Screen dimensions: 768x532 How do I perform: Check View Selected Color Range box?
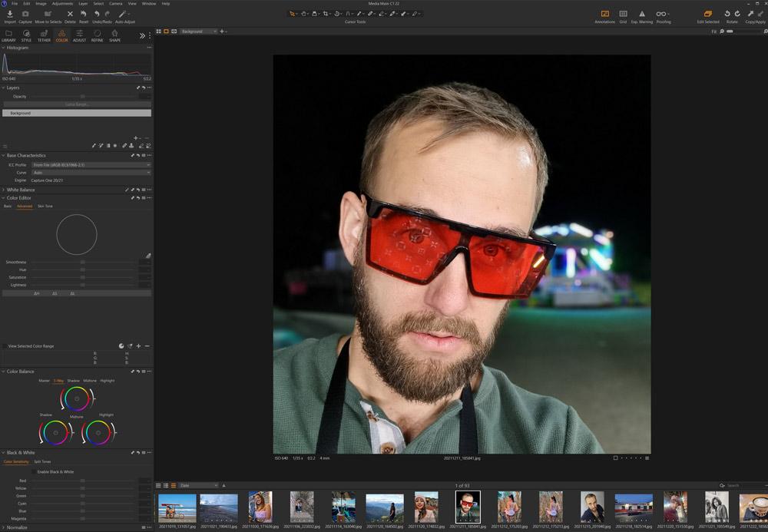coord(5,346)
